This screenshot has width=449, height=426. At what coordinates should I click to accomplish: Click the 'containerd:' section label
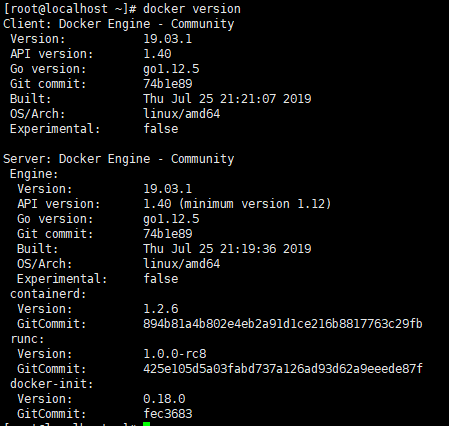pyautogui.click(x=48, y=294)
